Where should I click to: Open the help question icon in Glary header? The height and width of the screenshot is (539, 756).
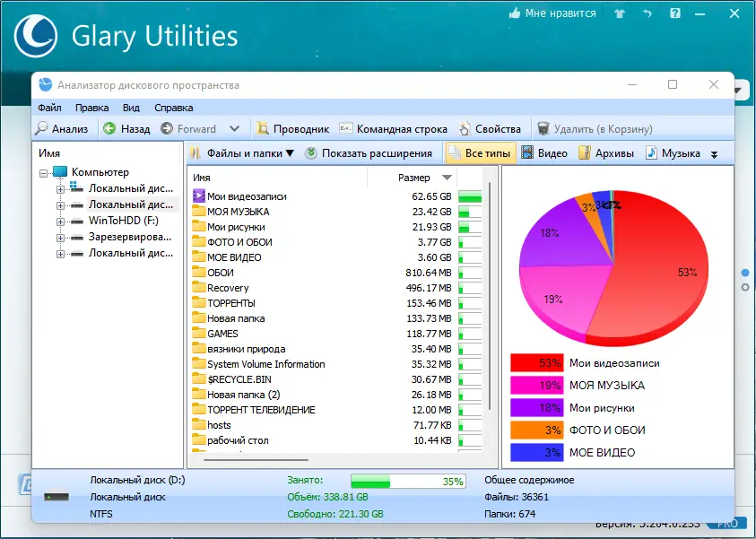[675, 13]
